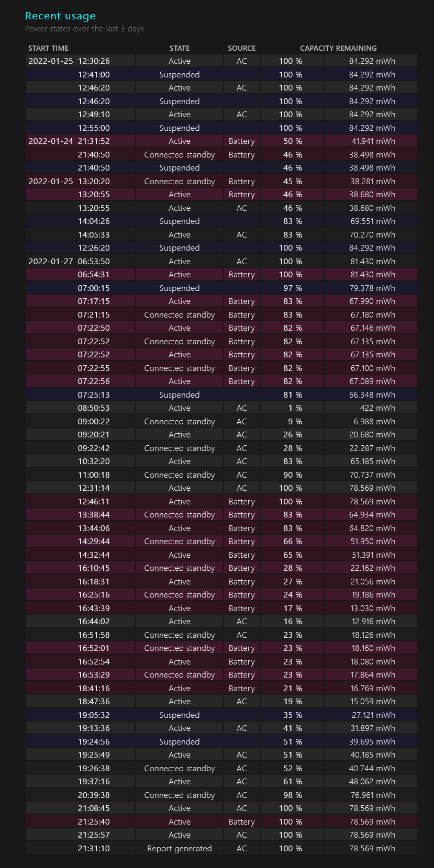Select the 19:05:32 start time entry
This screenshot has width=434, height=868.
pyautogui.click(x=94, y=715)
